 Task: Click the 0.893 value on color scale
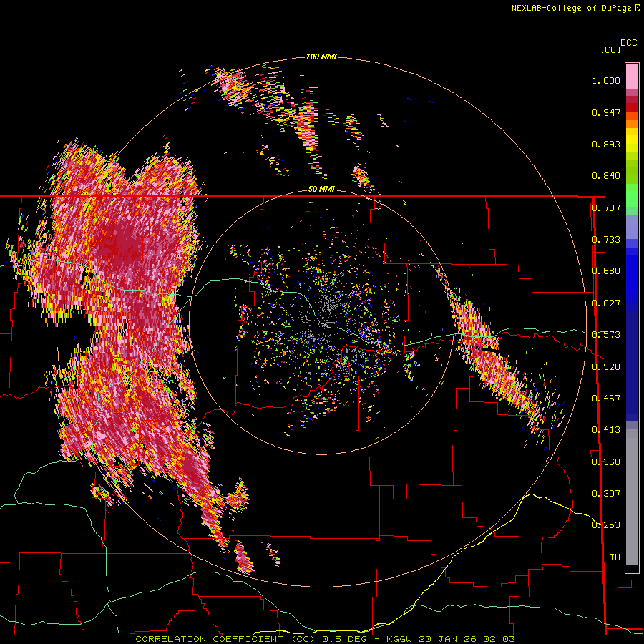click(606, 144)
